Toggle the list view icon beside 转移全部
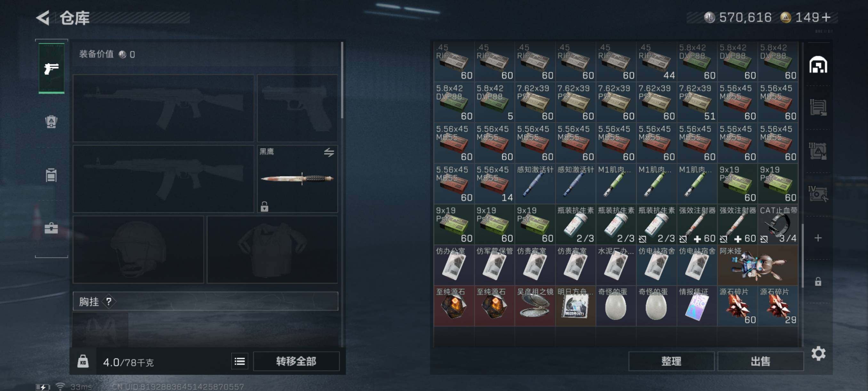Screen dimensions: 868x391 240,361
